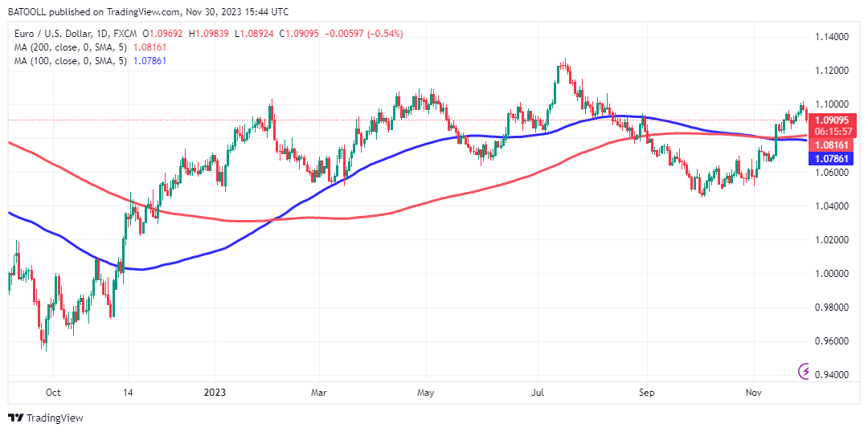The image size is (868, 432).
Task: Click the -0.54% change value in legend
Action: [387, 34]
